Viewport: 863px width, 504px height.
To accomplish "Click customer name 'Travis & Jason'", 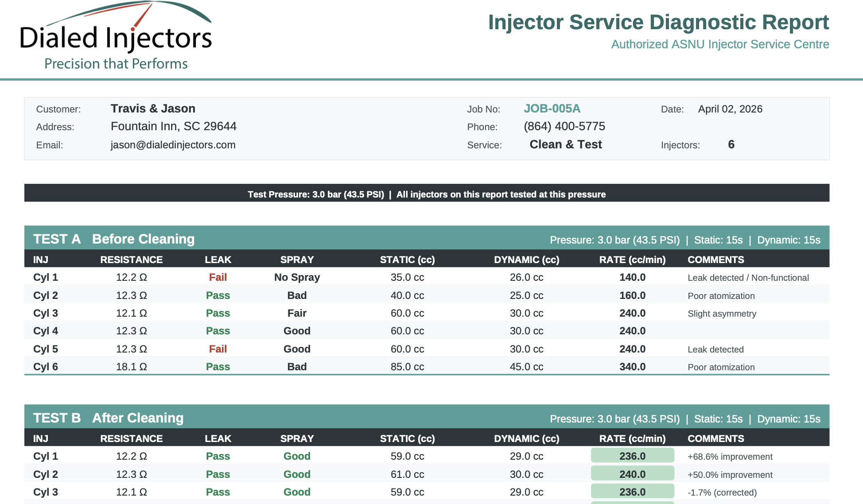I will point(153,109).
